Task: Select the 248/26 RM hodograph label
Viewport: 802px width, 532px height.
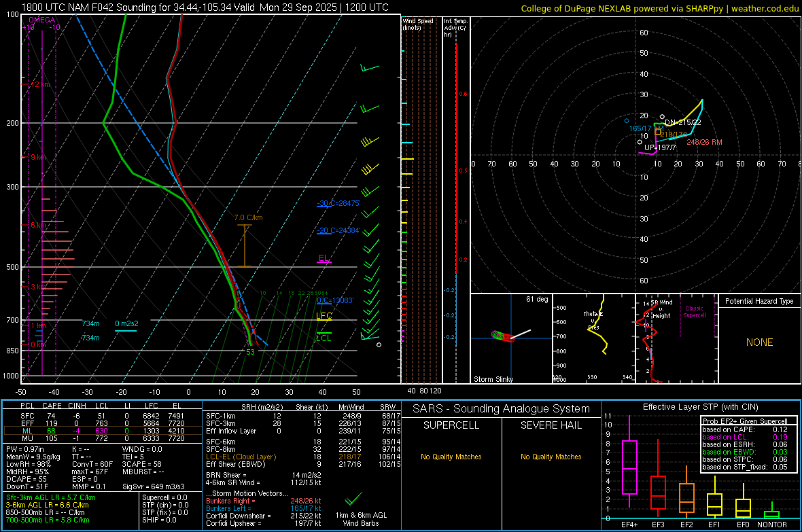Action: [704, 142]
